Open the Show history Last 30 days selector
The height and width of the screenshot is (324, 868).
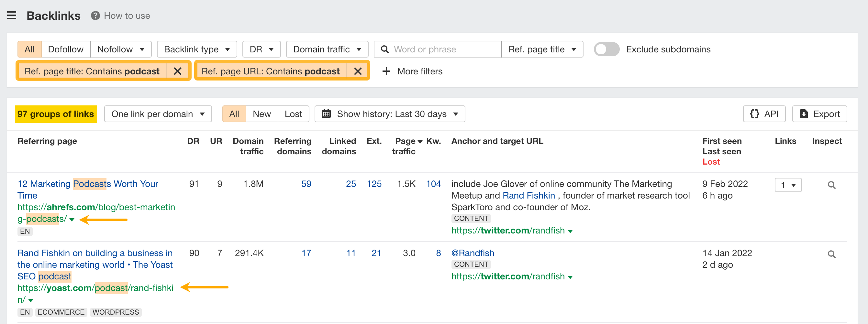click(x=390, y=114)
